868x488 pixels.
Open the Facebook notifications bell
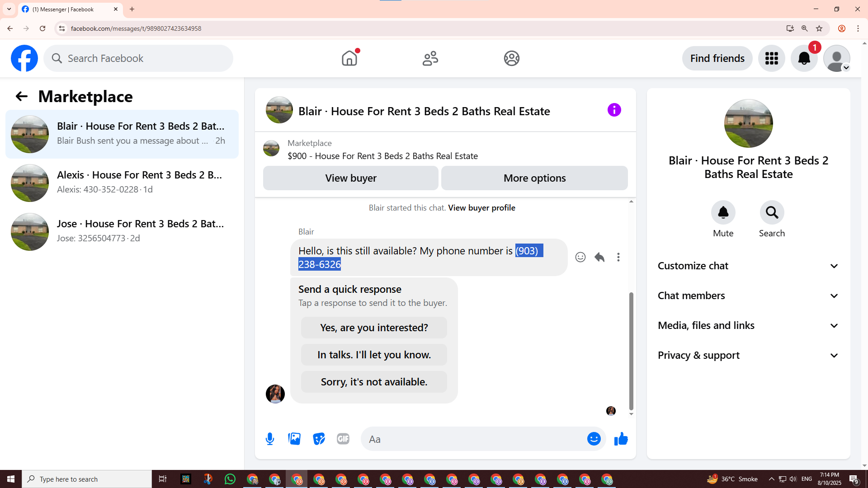click(804, 58)
